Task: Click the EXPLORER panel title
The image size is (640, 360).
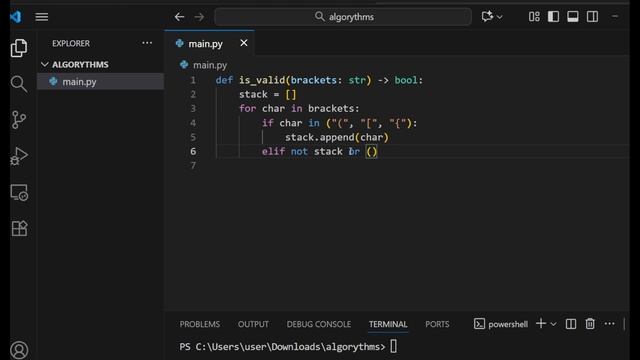Action: tap(71, 43)
